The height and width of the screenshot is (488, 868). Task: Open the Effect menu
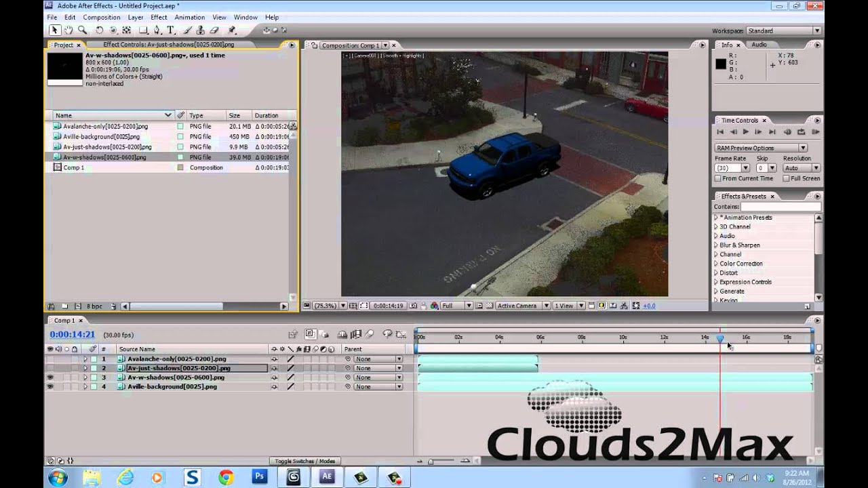pos(159,17)
